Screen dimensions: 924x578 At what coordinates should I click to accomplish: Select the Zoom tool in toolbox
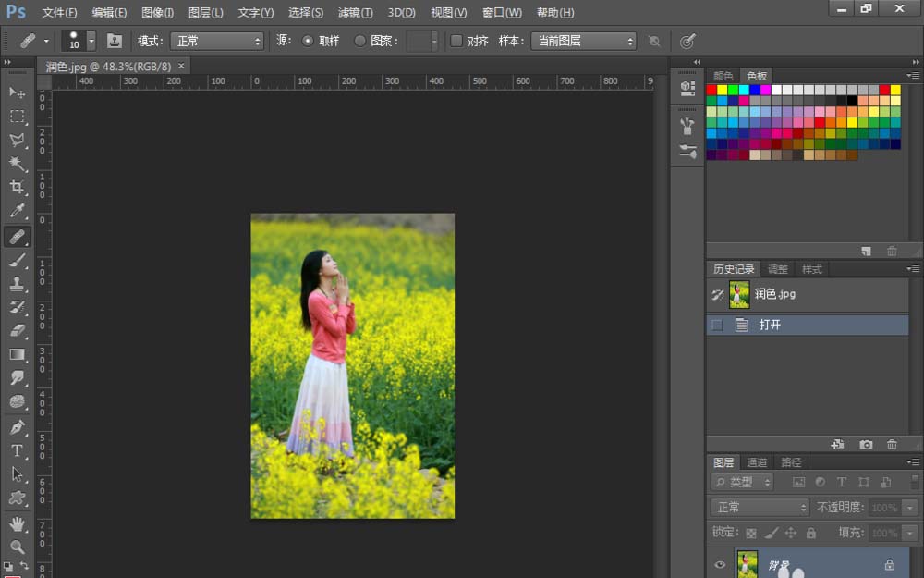18,547
